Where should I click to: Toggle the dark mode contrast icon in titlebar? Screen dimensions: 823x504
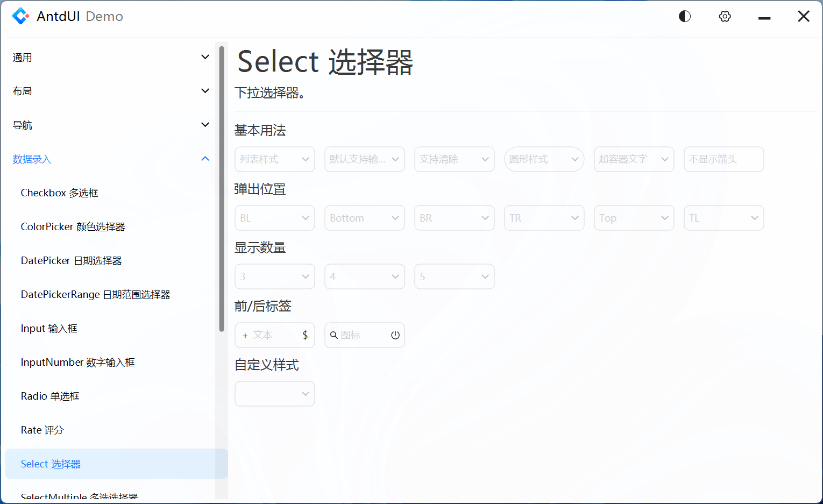tap(684, 16)
